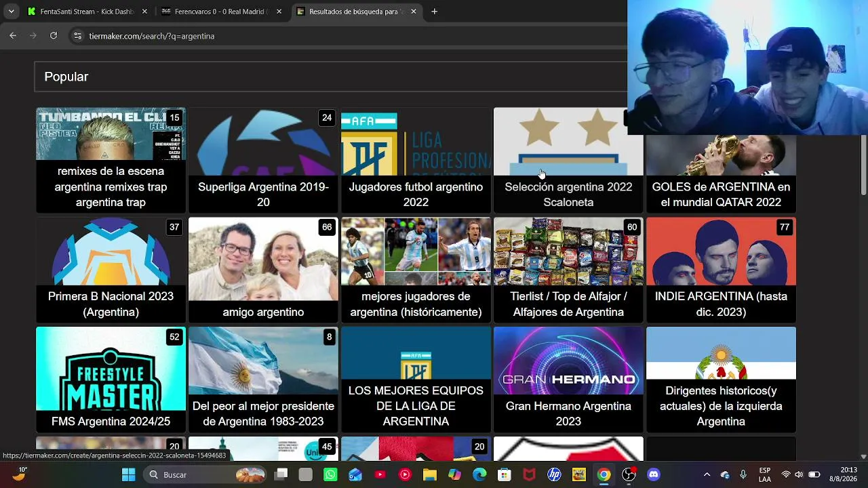
Task: Open Jugadores futbol argentino 2022 tier list
Action: tap(416, 160)
